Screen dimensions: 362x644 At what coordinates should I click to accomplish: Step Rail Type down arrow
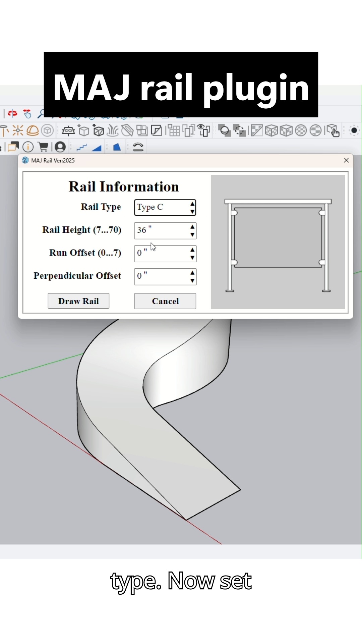tap(192, 212)
